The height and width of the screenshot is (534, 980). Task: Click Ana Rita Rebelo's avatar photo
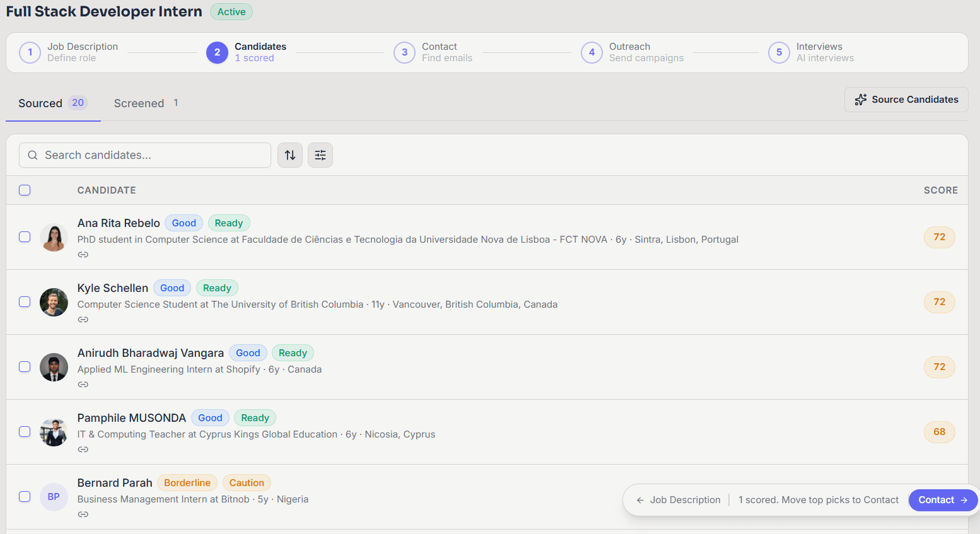coord(54,238)
